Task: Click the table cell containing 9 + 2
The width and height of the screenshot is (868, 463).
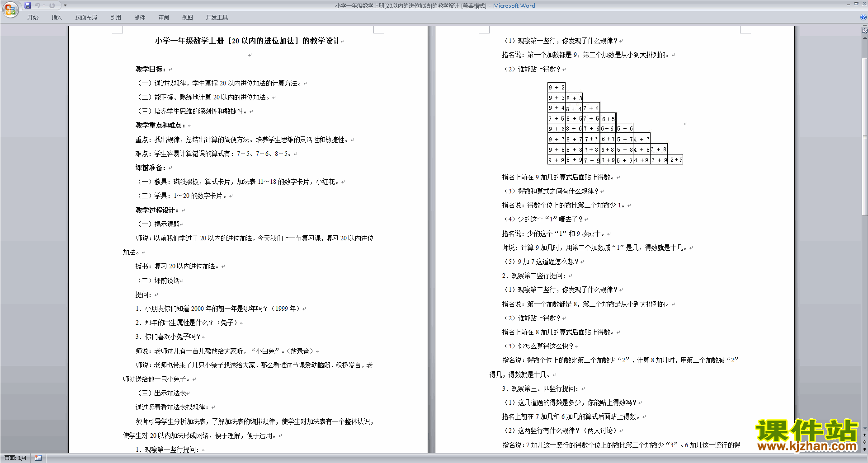Action: [557, 87]
